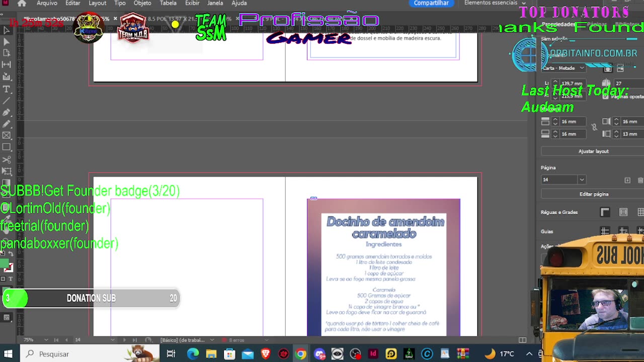644x362 pixels.
Task: Toggle the Páginas opostas checkbox
Action: (x=606, y=97)
